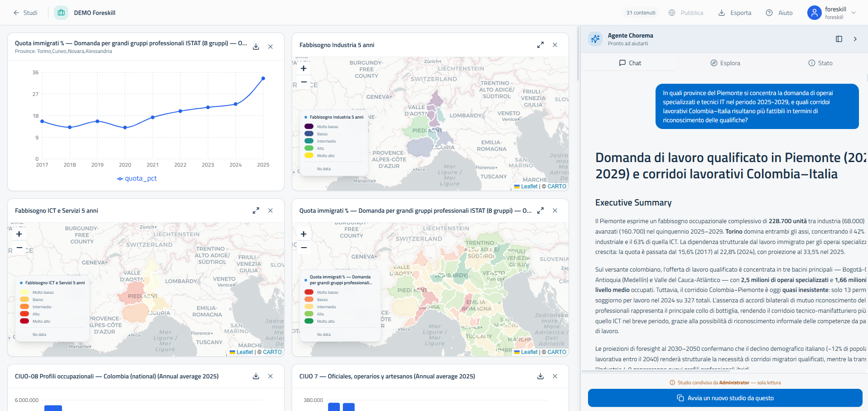This screenshot has height=411, width=868.
Task: Close the Quota immigrati map card
Action: tap(555, 210)
